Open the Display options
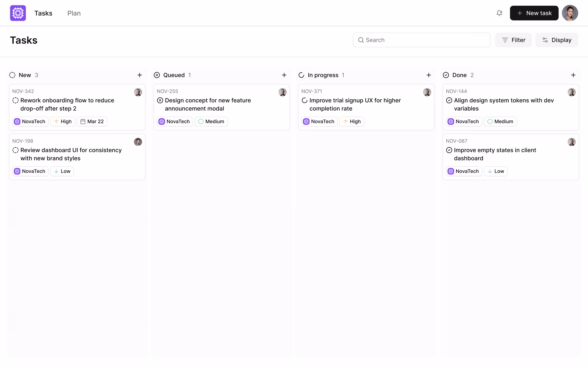The image size is (588, 367). click(x=557, y=40)
